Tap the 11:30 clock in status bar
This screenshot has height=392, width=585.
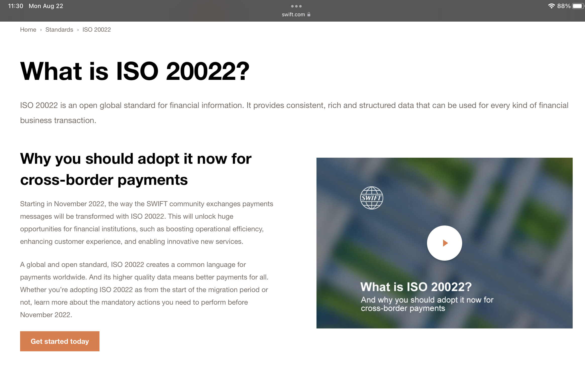pos(16,6)
